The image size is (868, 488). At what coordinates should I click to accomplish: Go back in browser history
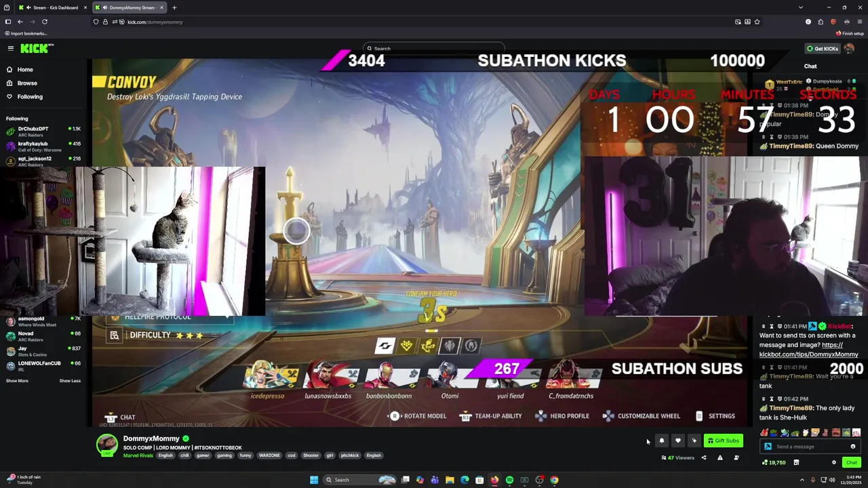(20, 22)
